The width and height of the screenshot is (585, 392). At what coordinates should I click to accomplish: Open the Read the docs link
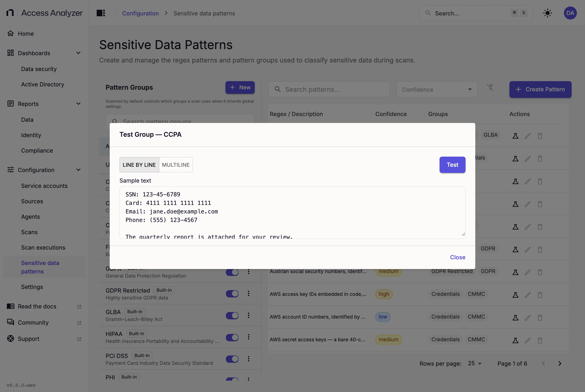tap(37, 306)
